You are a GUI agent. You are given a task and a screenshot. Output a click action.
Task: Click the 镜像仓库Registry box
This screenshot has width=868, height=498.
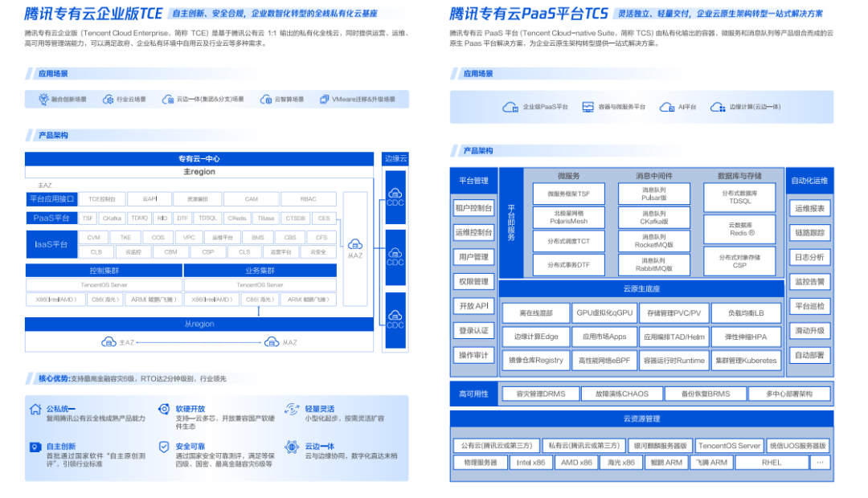pos(536,360)
